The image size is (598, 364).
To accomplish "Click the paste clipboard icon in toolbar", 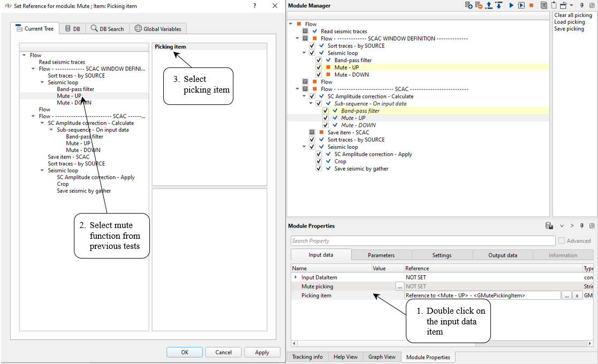I will tap(554, 5).
